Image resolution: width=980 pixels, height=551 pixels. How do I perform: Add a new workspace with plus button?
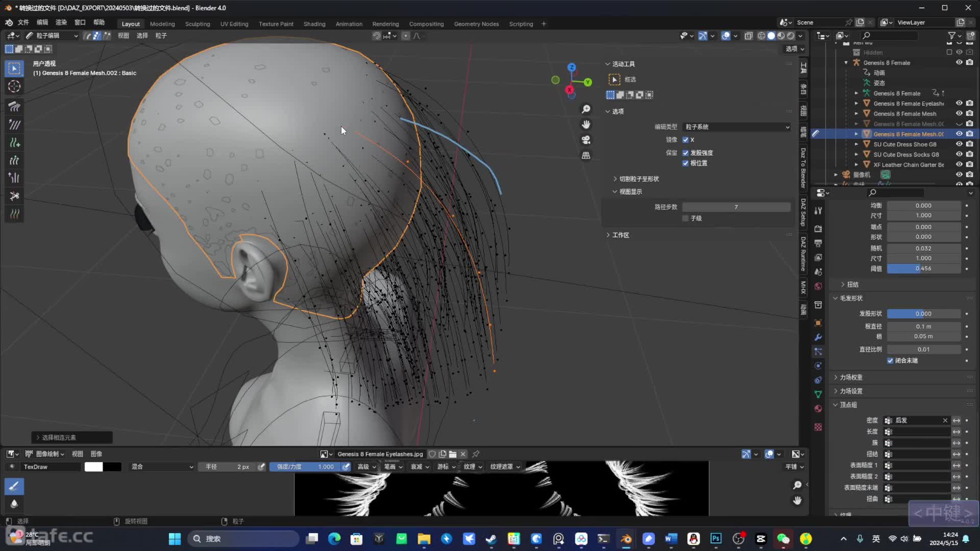(x=544, y=24)
